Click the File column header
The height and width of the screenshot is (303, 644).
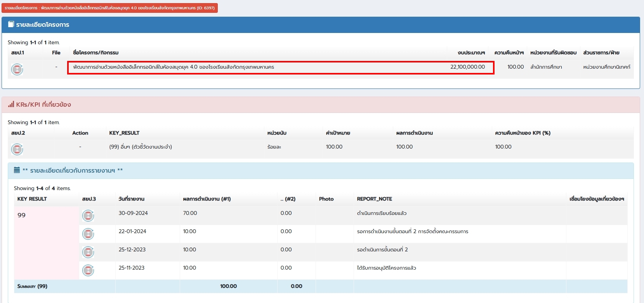click(56, 53)
